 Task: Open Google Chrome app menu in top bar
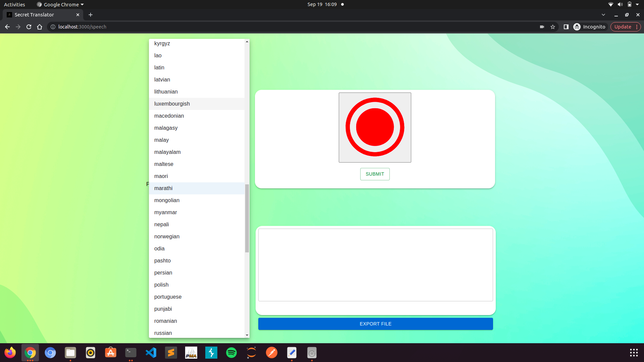point(60,4)
